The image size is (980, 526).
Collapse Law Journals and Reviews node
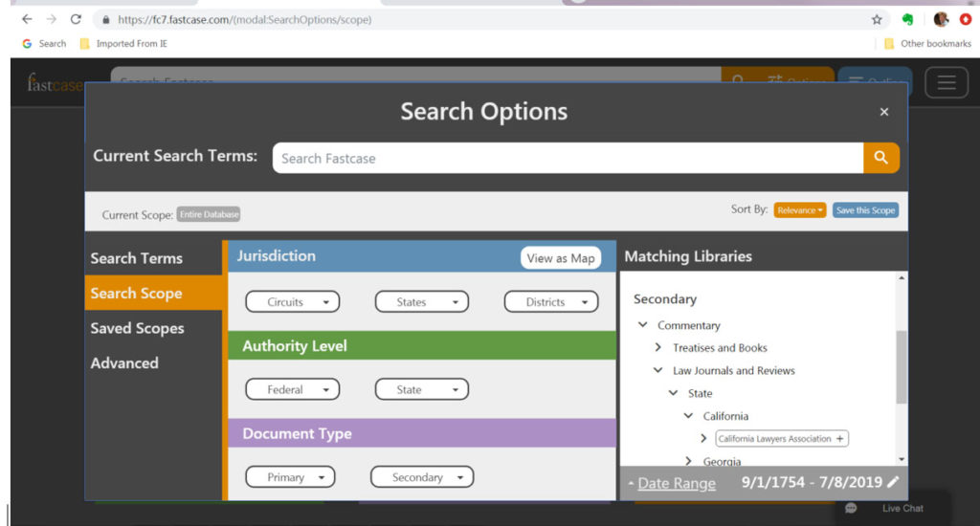pos(657,370)
